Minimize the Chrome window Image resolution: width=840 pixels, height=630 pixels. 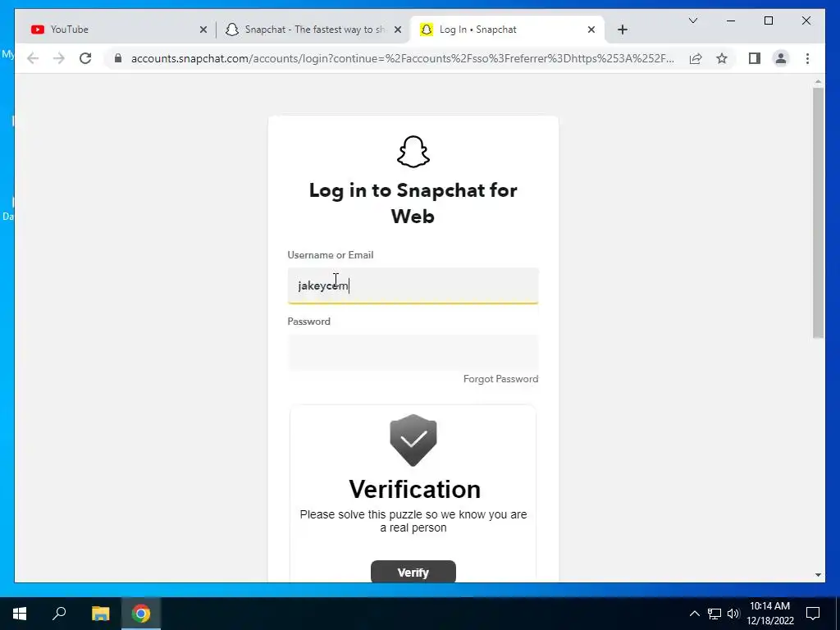coord(731,21)
